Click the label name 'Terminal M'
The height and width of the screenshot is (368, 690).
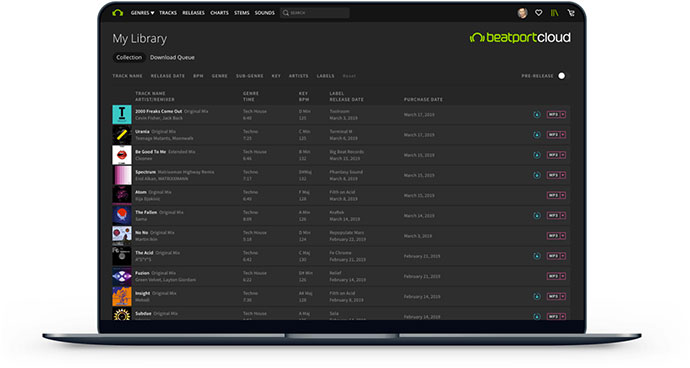341,132
